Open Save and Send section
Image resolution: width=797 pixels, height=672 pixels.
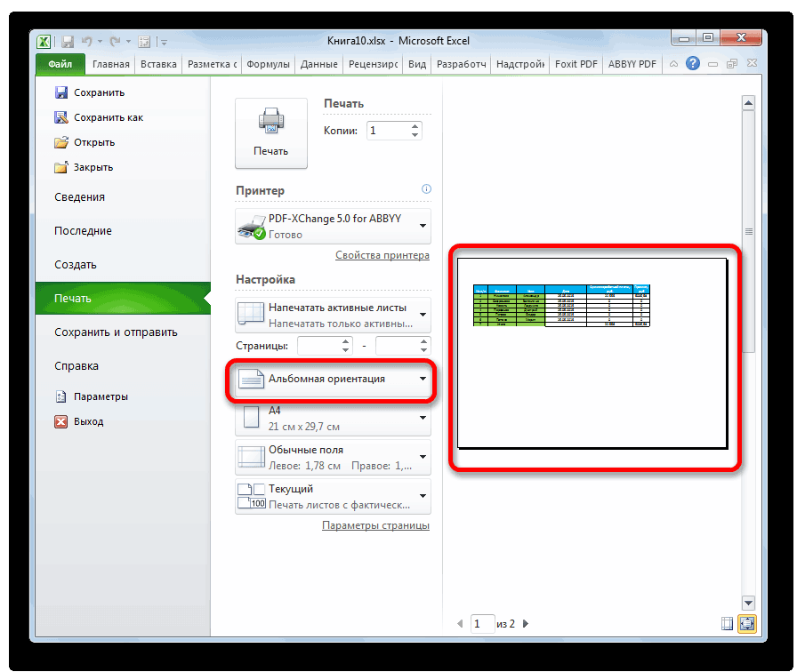116,332
